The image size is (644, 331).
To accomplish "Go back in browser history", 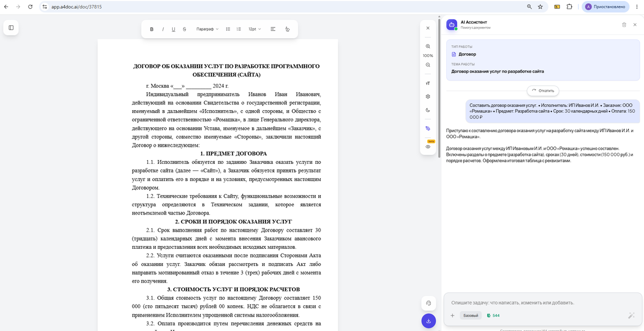I will pos(6,6).
